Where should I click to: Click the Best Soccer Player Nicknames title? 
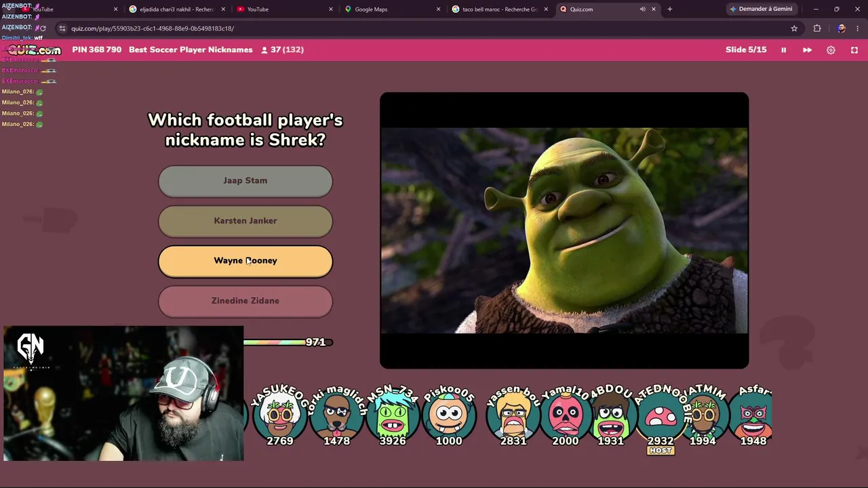[191, 50]
